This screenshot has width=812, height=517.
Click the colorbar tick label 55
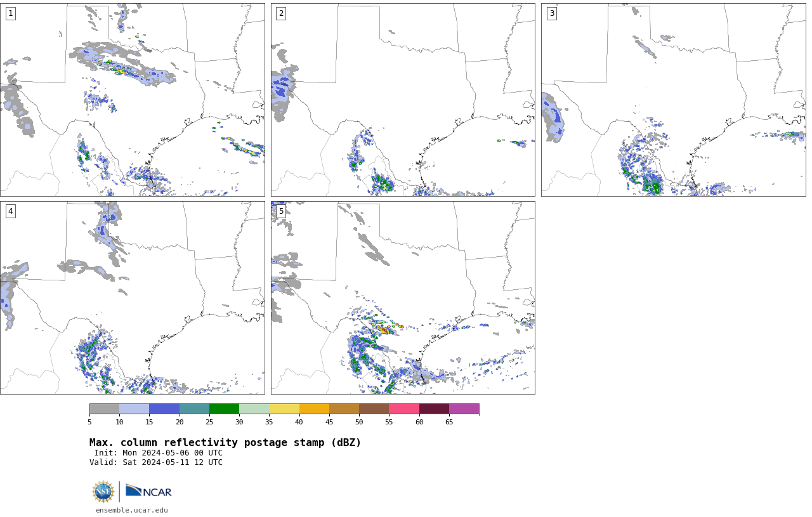(389, 422)
